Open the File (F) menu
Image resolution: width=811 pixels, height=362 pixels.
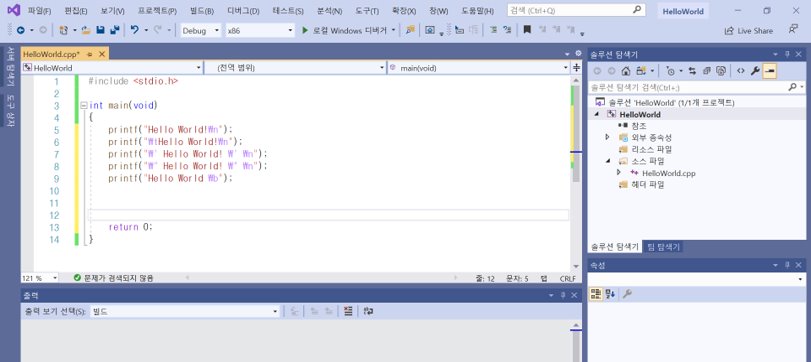[x=39, y=11]
